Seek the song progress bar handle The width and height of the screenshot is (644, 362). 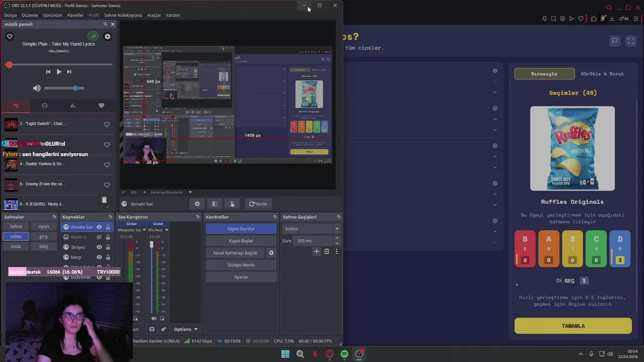tap(9, 65)
